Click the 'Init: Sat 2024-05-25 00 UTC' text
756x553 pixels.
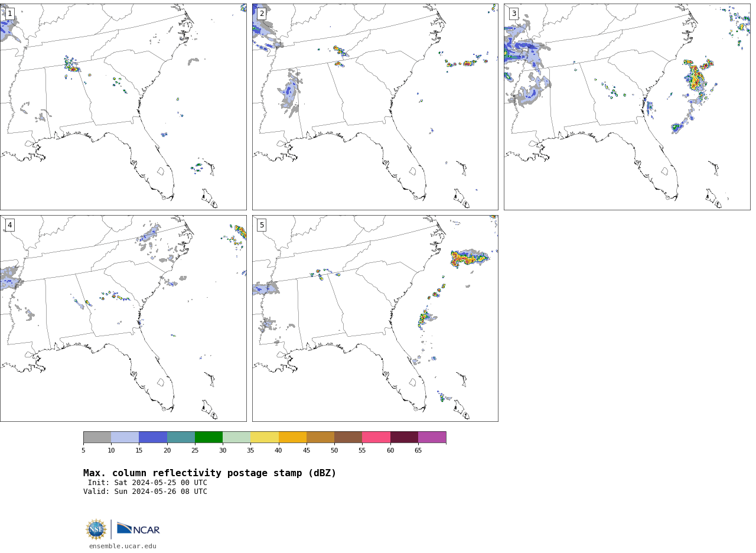pyautogui.click(x=148, y=483)
